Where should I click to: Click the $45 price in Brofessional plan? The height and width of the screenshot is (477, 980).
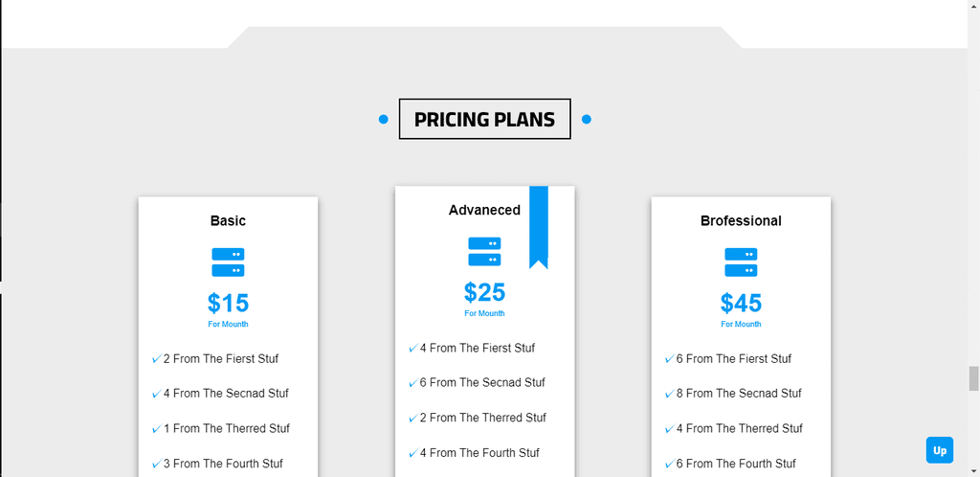741,304
